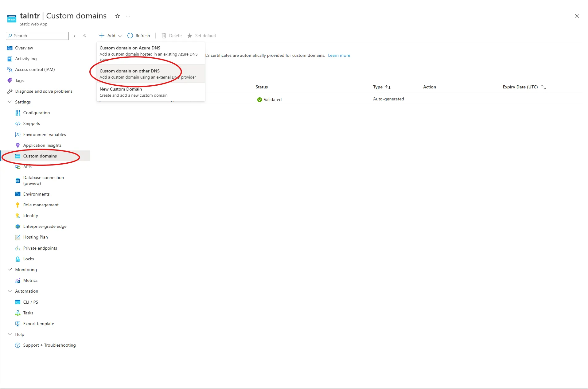Collapse the Monitoring section

tap(10, 270)
